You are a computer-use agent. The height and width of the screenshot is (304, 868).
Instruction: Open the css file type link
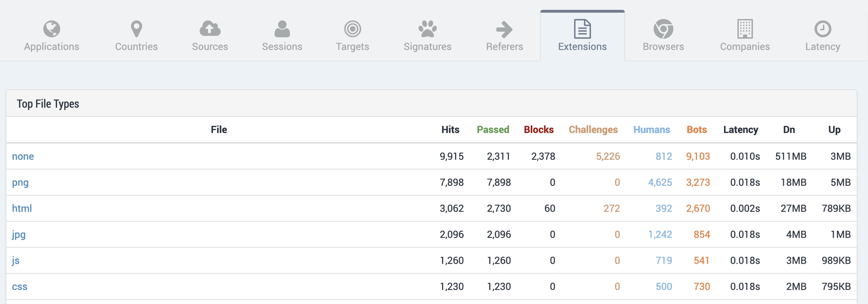point(20,287)
